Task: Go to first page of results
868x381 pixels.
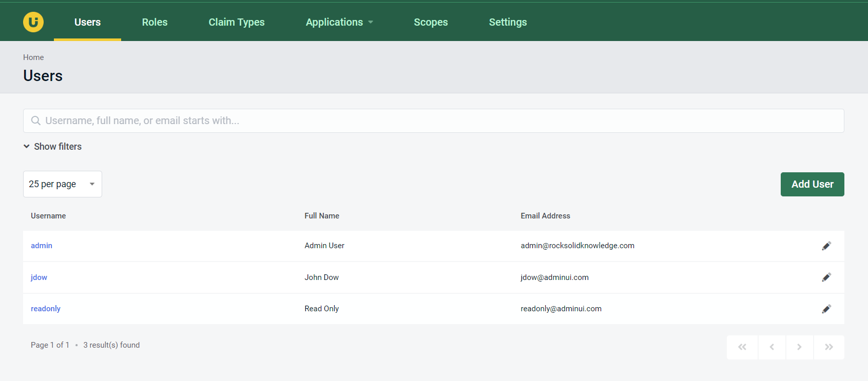Action: [742, 347]
